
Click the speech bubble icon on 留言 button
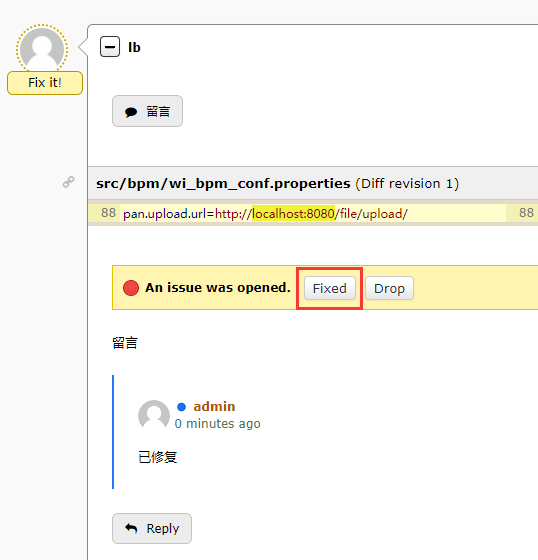131,112
